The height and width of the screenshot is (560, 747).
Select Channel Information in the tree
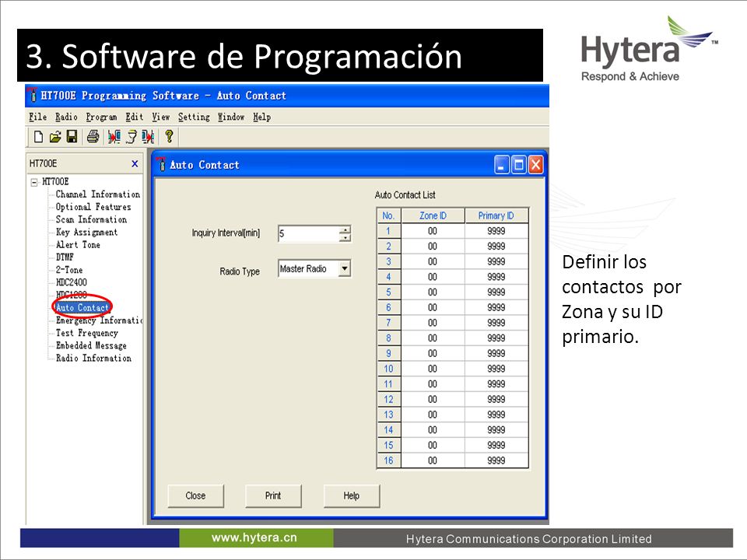(x=98, y=194)
